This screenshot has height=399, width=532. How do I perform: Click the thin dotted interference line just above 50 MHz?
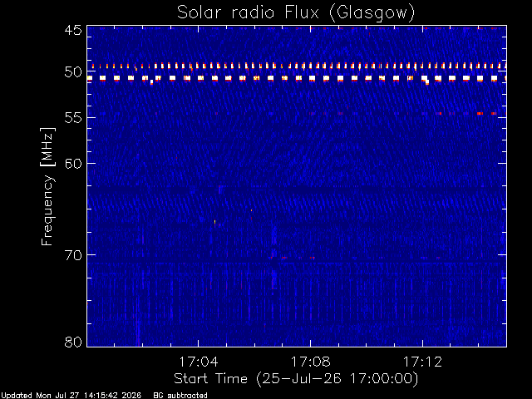click(298, 66)
